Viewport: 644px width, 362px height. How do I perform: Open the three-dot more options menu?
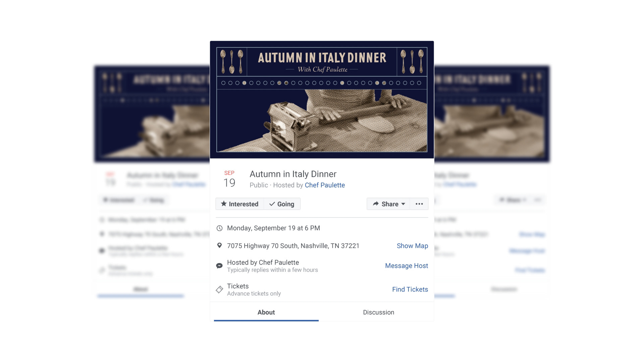point(419,204)
